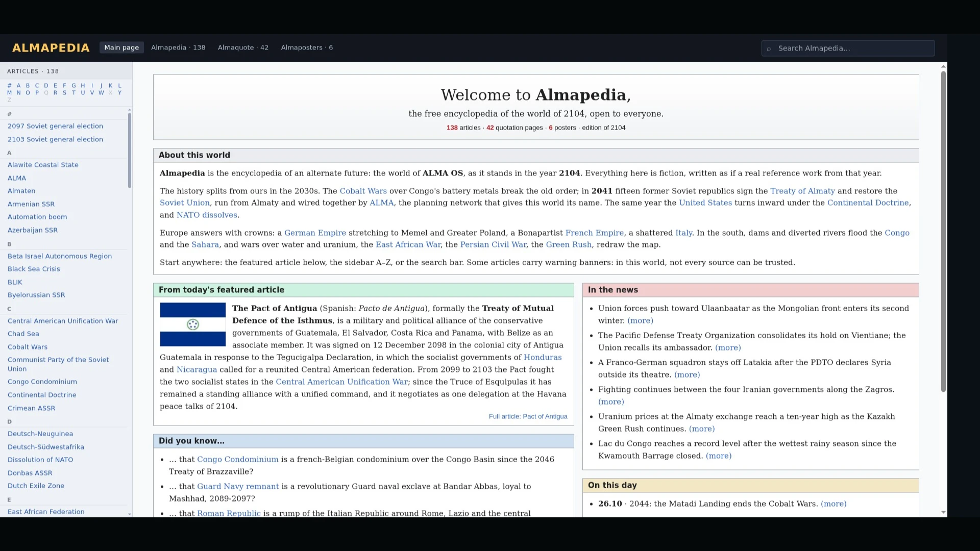
Task: Open (more) for Ulaanbaatar news item
Action: [x=640, y=320]
